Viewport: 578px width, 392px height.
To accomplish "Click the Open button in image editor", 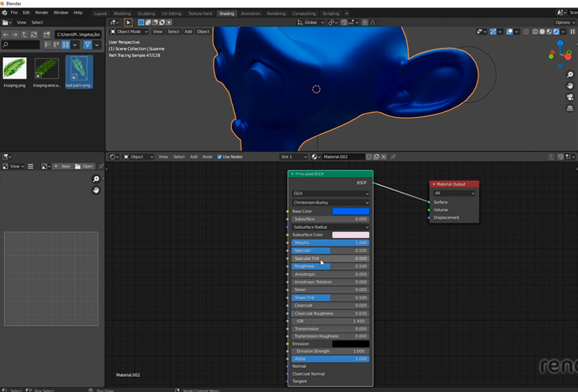I will tap(85, 166).
